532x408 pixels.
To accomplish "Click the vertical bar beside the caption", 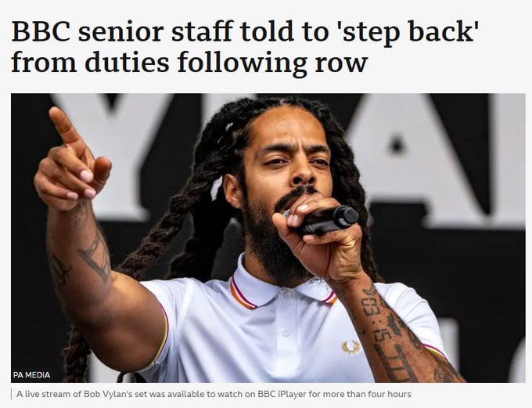I will click(12, 394).
